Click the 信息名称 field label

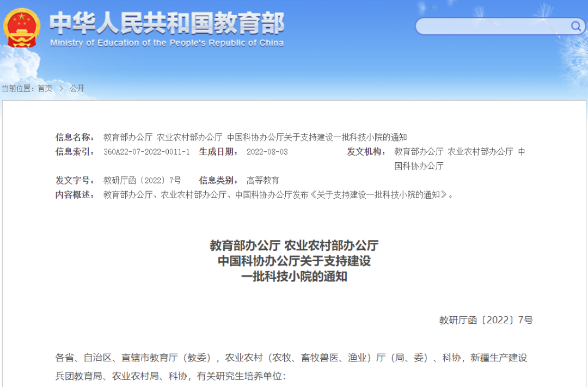coord(75,137)
